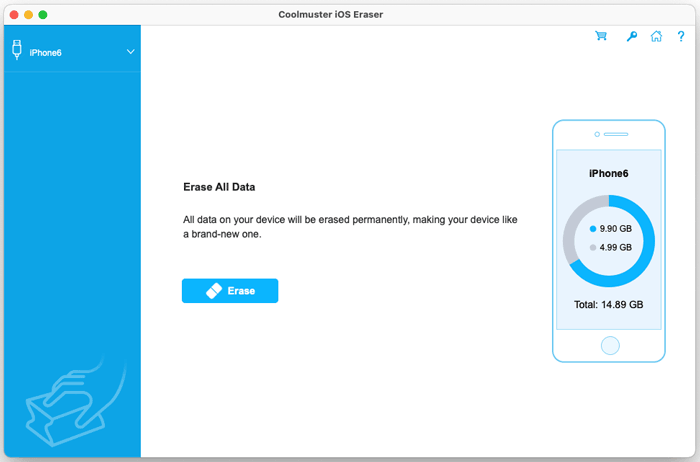Screen dimensions: 700x462
Task: Click the USB device icon in sidebar
Action: pos(17,51)
